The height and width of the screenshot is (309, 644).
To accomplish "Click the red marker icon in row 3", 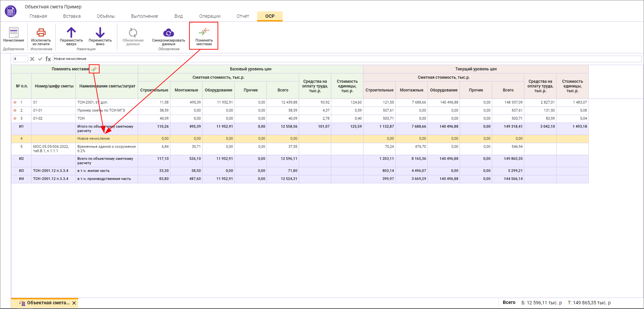I will (x=15, y=118).
